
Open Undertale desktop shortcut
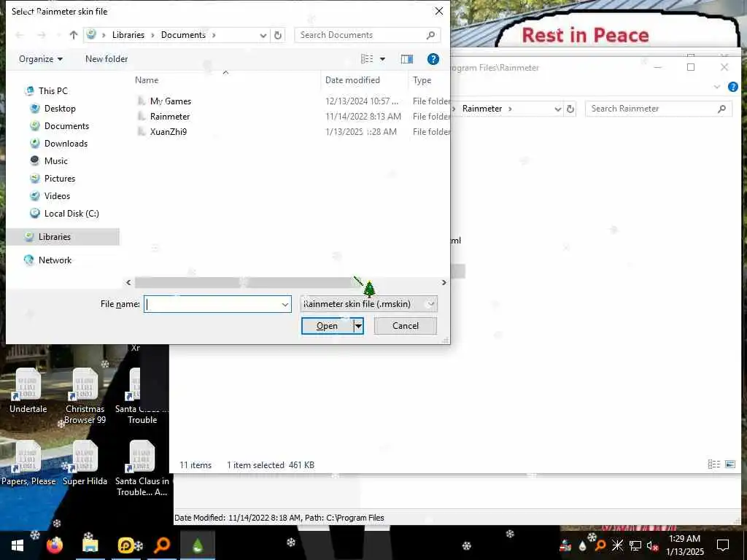click(x=28, y=391)
